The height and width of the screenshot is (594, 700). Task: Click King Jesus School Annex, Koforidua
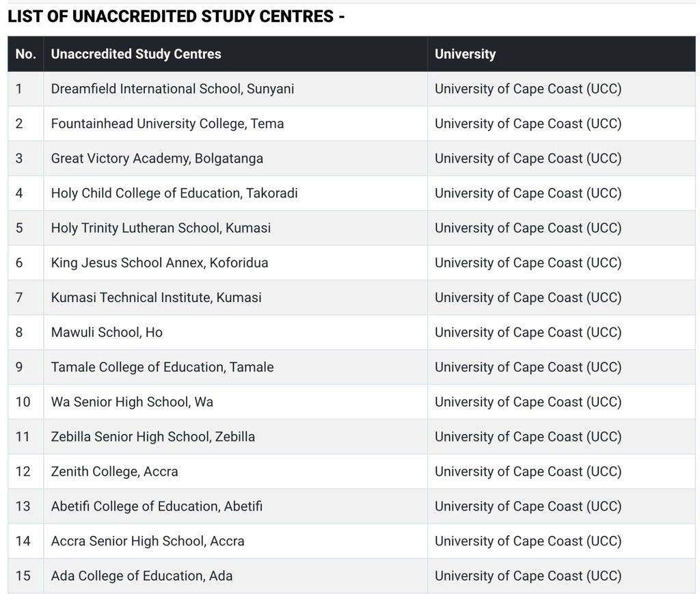click(x=159, y=263)
